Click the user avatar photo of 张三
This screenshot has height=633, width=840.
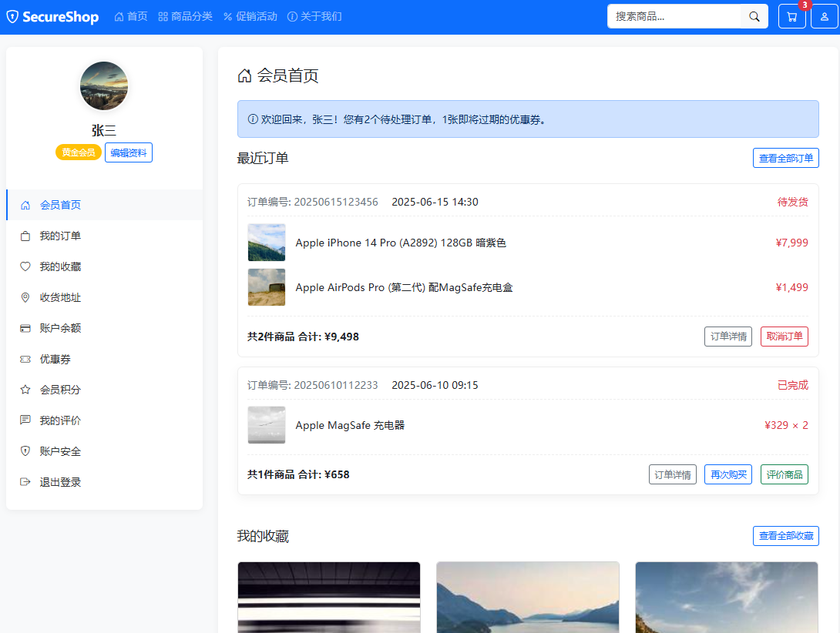[104, 85]
